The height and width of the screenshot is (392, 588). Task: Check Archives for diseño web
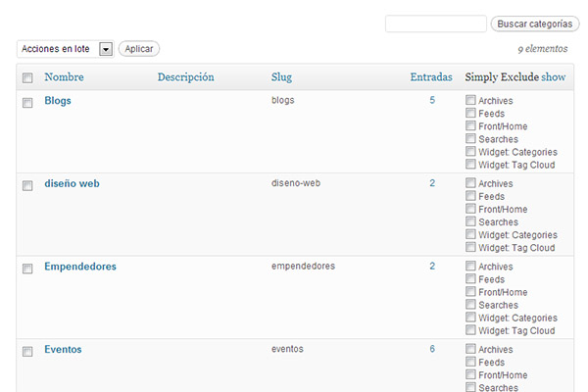coord(470,182)
